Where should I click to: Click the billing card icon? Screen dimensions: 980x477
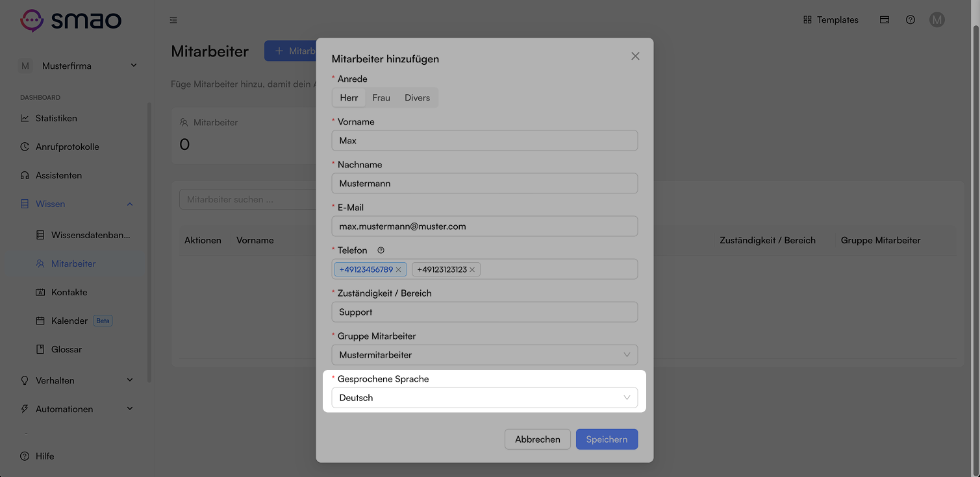click(x=885, y=20)
